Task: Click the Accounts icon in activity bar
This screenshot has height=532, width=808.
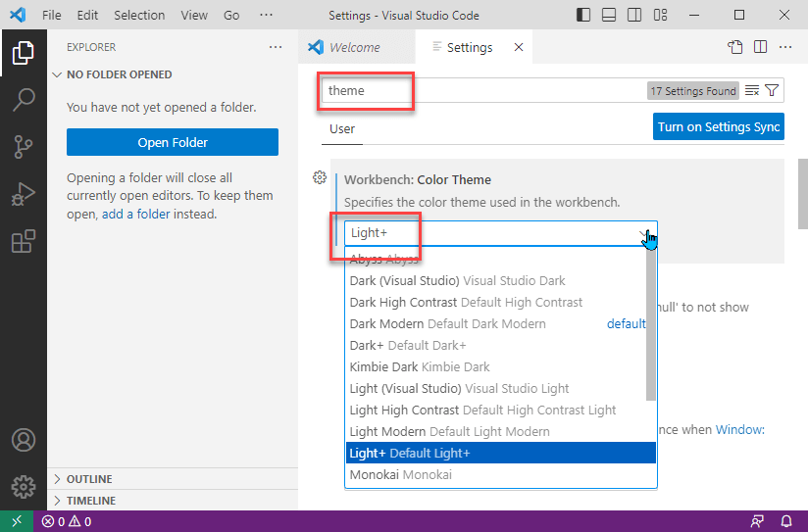Action: 24,440
